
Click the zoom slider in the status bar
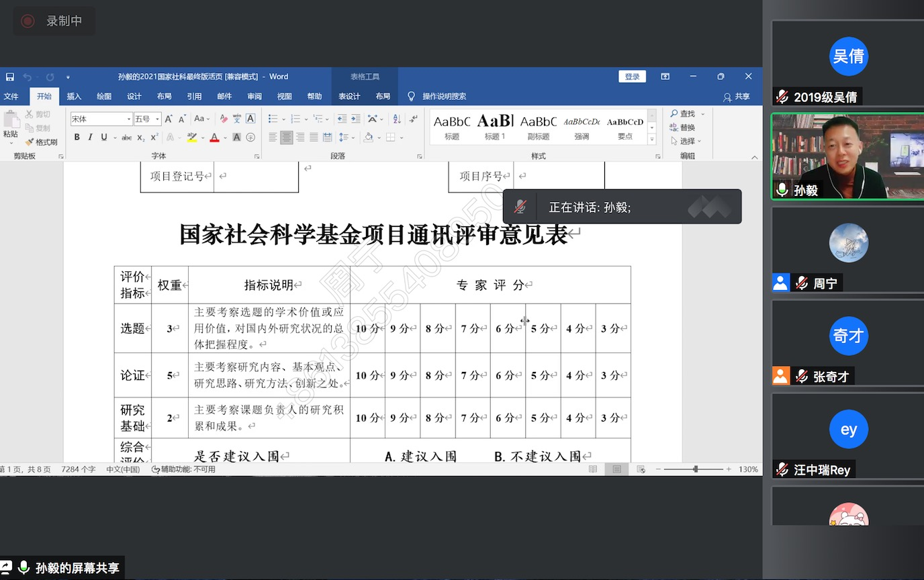[x=696, y=469]
